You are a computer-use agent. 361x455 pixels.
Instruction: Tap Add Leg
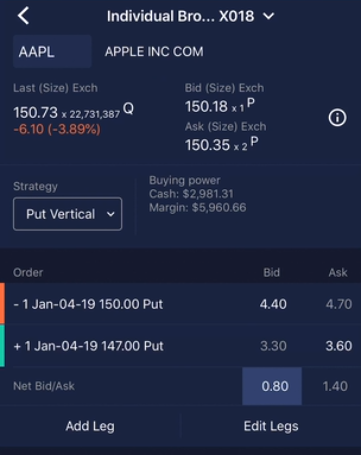[90, 426]
